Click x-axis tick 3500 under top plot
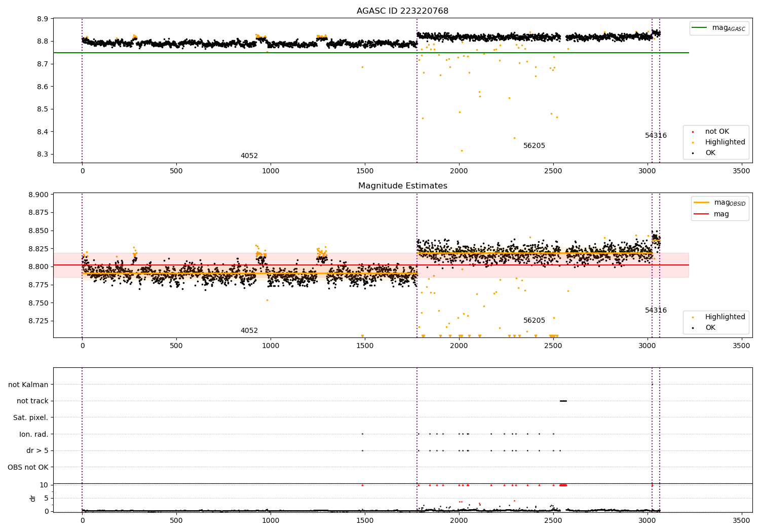760x532 pixels. pos(742,171)
